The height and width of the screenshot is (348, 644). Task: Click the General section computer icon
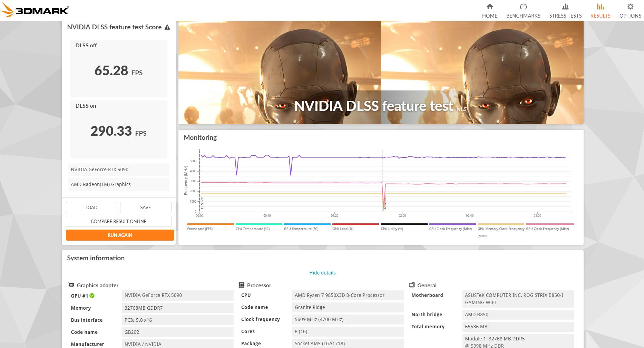pyautogui.click(x=412, y=285)
